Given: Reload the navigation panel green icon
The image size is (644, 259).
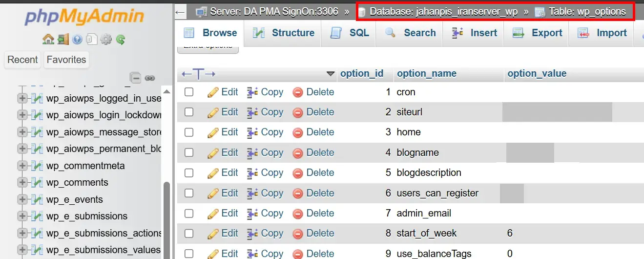Looking at the screenshot, I should point(121,39).
